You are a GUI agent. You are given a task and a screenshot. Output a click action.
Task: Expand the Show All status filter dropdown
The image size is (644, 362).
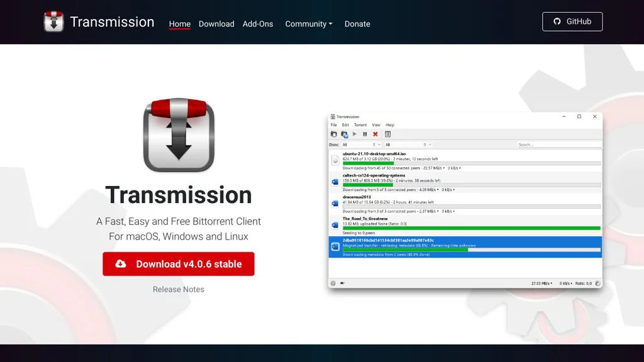[361, 145]
